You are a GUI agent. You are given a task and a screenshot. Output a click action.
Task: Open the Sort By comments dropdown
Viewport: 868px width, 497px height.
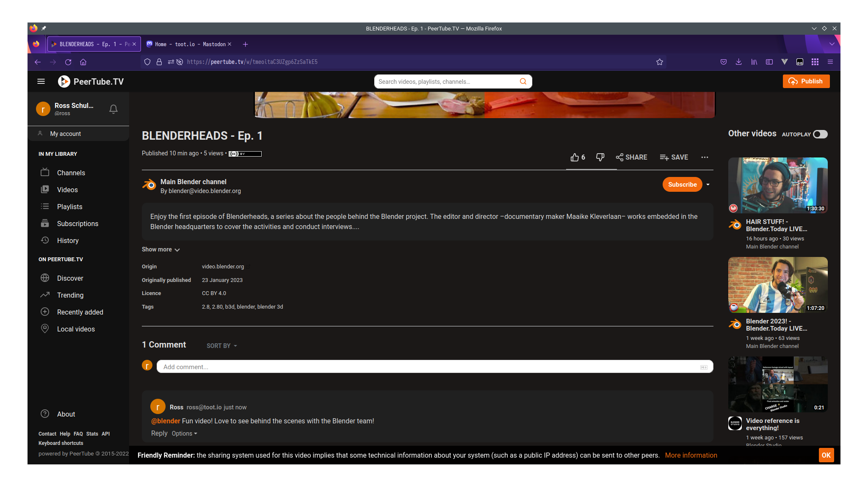tap(222, 346)
